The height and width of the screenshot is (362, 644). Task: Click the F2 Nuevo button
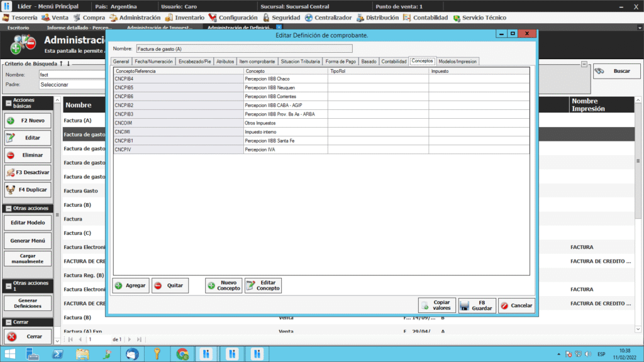28,120
